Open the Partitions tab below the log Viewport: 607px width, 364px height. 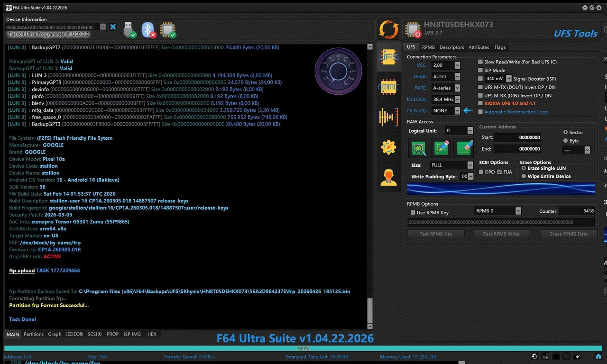(34, 334)
